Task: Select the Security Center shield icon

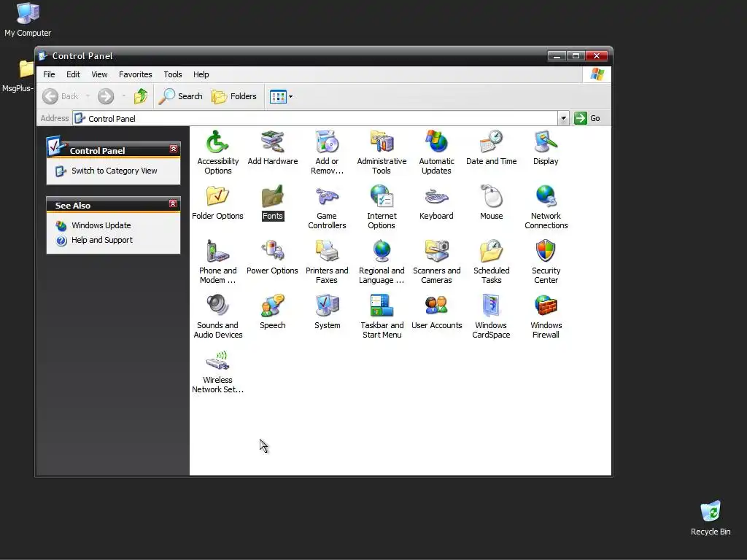Action: pyautogui.click(x=546, y=252)
